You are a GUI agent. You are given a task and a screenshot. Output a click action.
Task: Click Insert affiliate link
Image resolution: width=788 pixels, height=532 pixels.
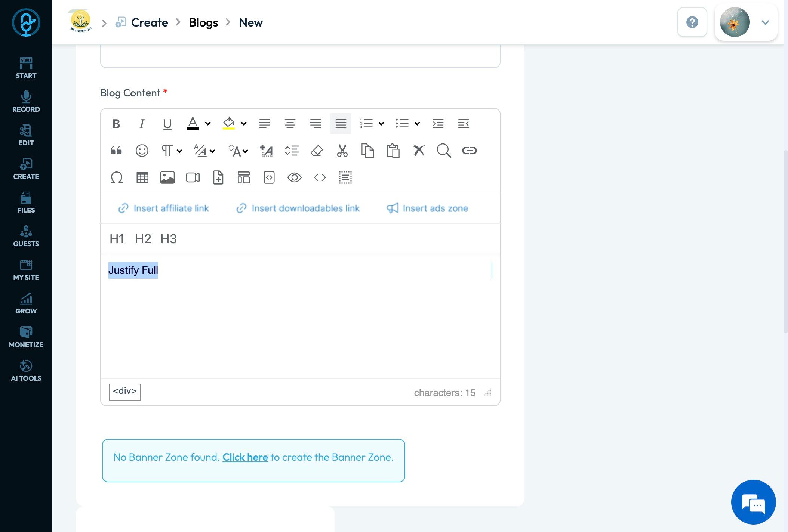pyautogui.click(x=163, y=208)
